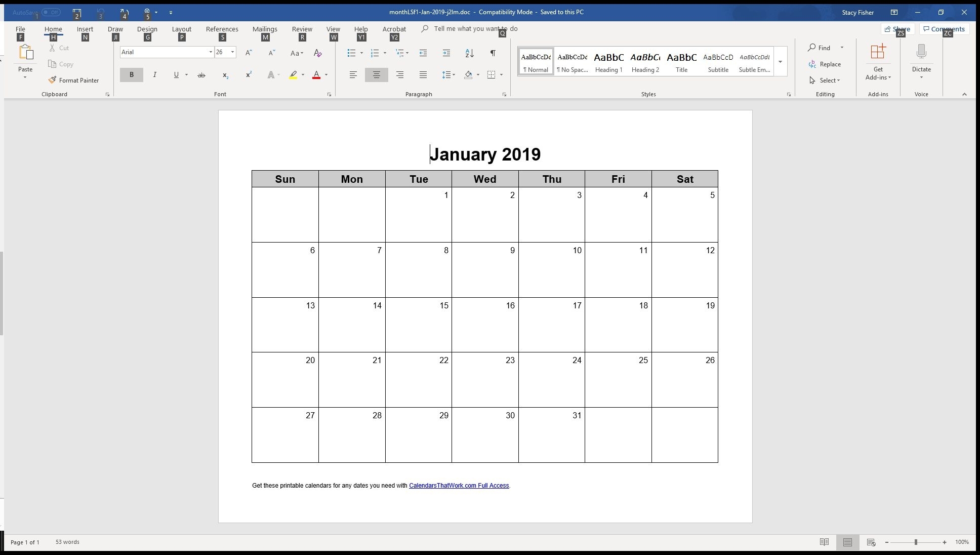This screenshot has height=555, width=980.
Task: Open the Home ribbon tab
Action: [x=53, y=28]
